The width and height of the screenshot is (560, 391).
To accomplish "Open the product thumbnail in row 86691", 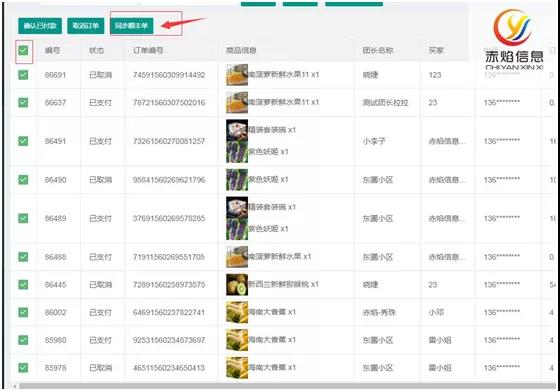I will click(x=237, y=75).
